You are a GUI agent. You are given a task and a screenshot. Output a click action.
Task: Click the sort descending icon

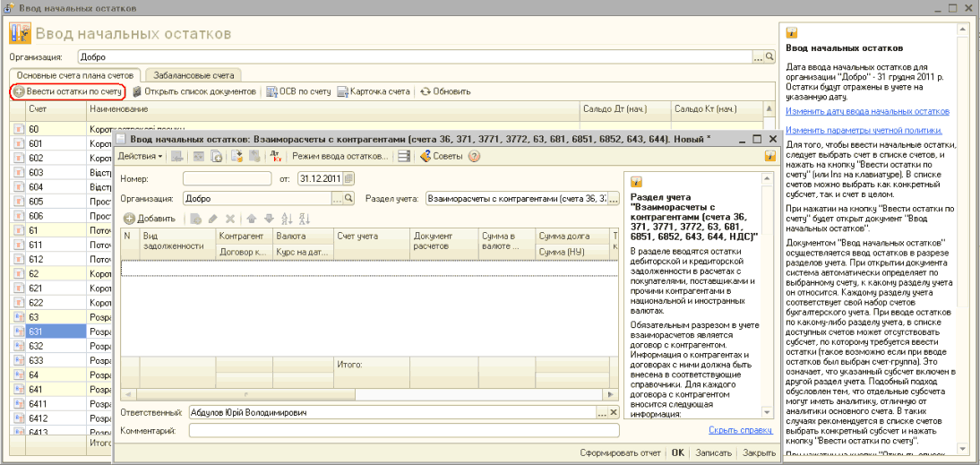pyautogui.click(x=305, y=219)
